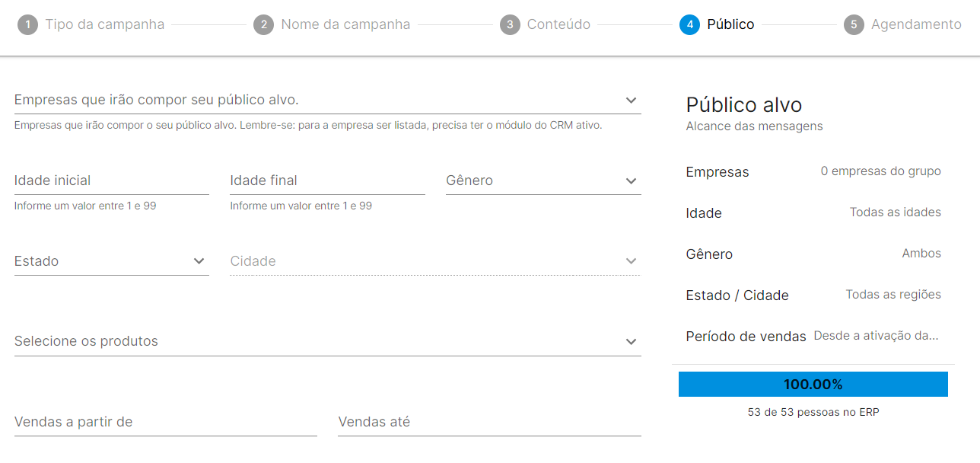Viewport: 980px width, 463px height.
Task: Expand the Empresas público alvo dropdown
Action: click(631, 101)
